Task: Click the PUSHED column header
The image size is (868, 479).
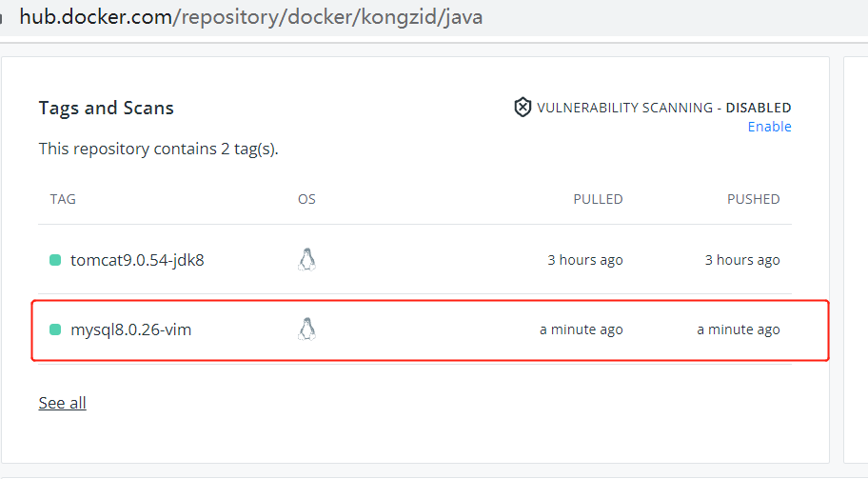Action: tap(753, 199)
